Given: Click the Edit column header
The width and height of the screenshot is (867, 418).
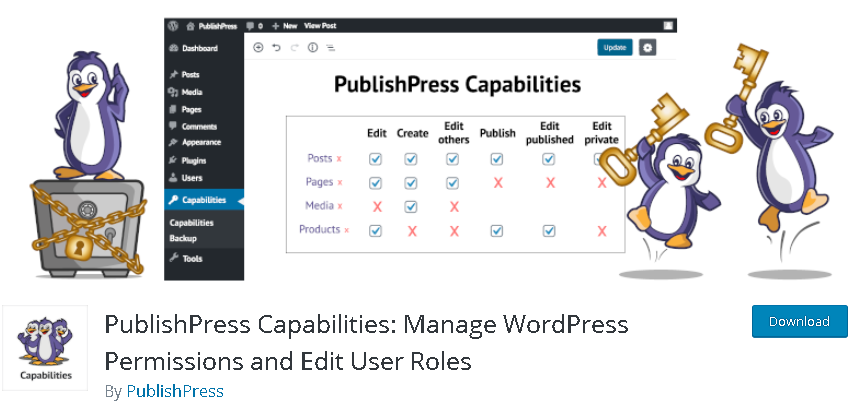Looking at the screenshot, I should pos(377,133).
